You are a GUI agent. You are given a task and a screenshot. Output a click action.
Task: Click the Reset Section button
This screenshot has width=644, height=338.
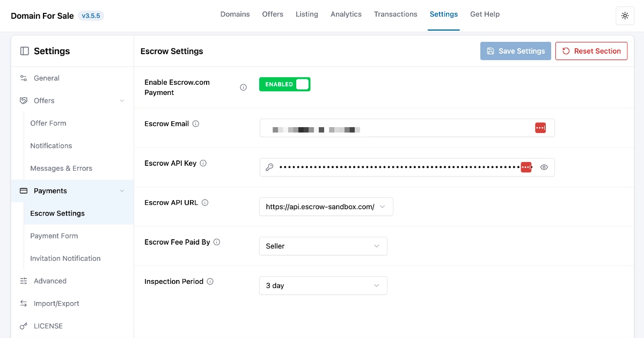tap(591, 51)
